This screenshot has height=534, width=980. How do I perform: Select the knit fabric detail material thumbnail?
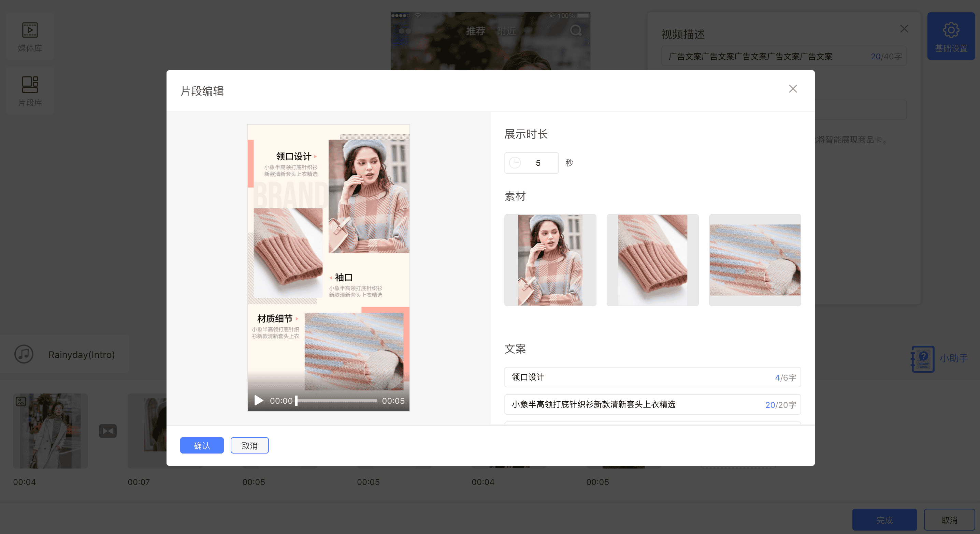755,260
